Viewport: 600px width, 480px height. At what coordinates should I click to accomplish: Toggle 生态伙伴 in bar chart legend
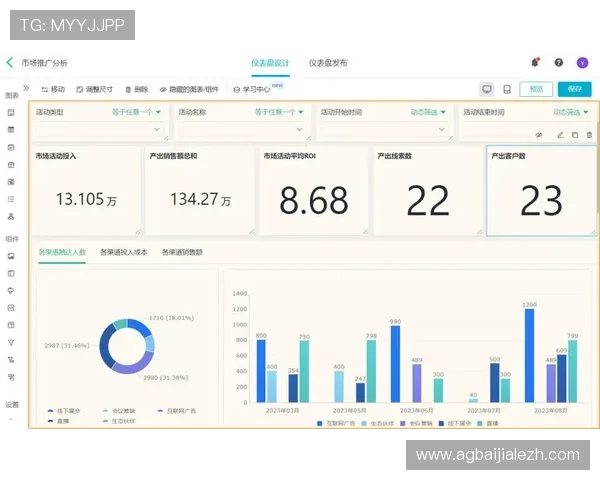(x=378, y=423)
